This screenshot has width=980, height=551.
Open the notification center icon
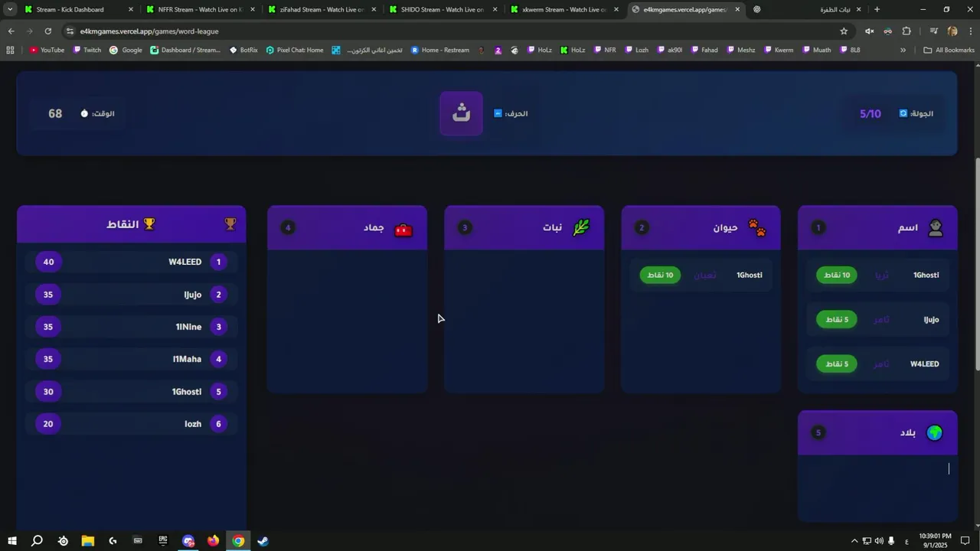tap(965, 541)
